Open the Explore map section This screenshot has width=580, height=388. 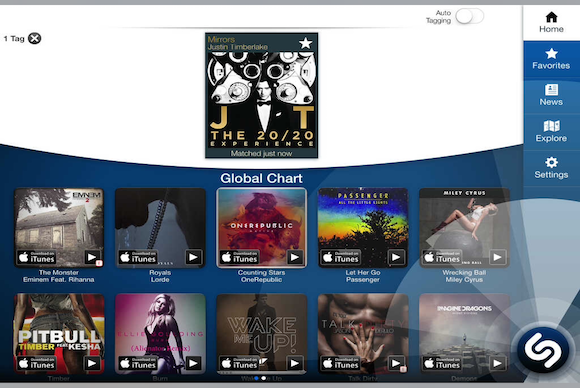coord(551,131)
